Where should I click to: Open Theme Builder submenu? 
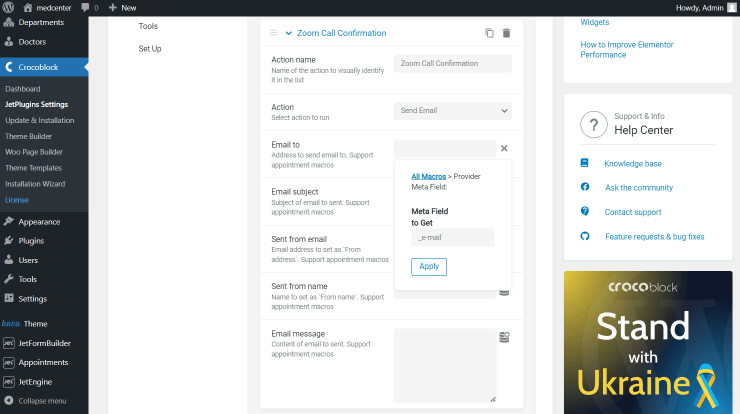point(28,136)
